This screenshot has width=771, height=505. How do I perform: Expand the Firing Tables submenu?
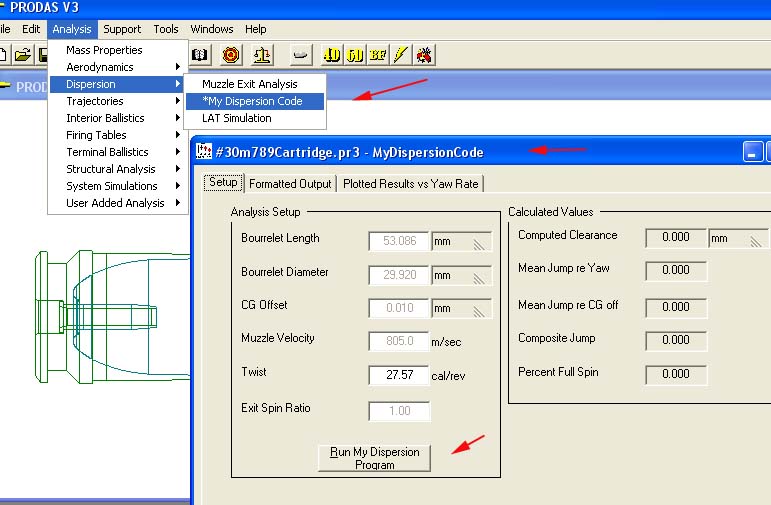coord(118,135)
